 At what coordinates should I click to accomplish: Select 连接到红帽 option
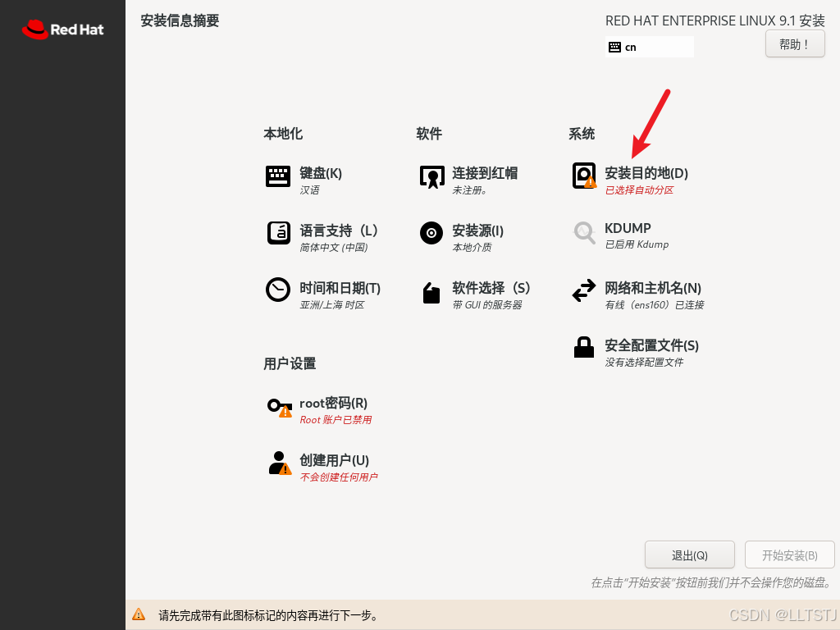tap(485, 173)
